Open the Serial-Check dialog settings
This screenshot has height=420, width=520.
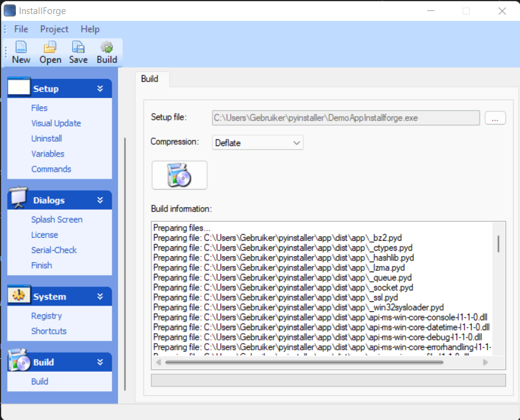click(x=54, y=250)
